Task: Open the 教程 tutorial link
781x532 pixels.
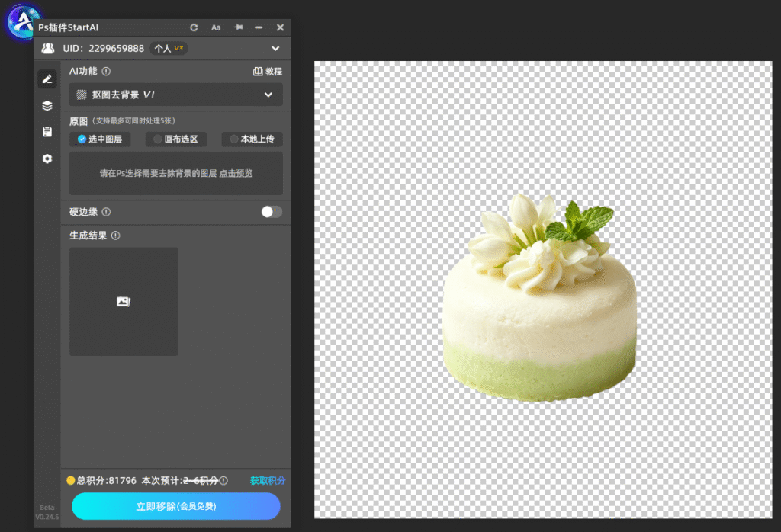Action: [x=268, y=72]
